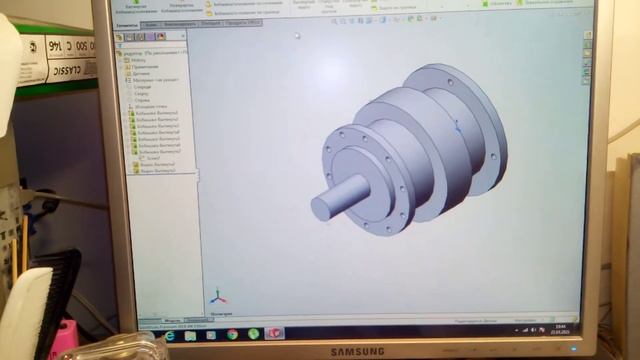This screenshot has height=360, width=640.
Task: Select the Эскиз7 sketch in the tree
Action: [149, 158]
